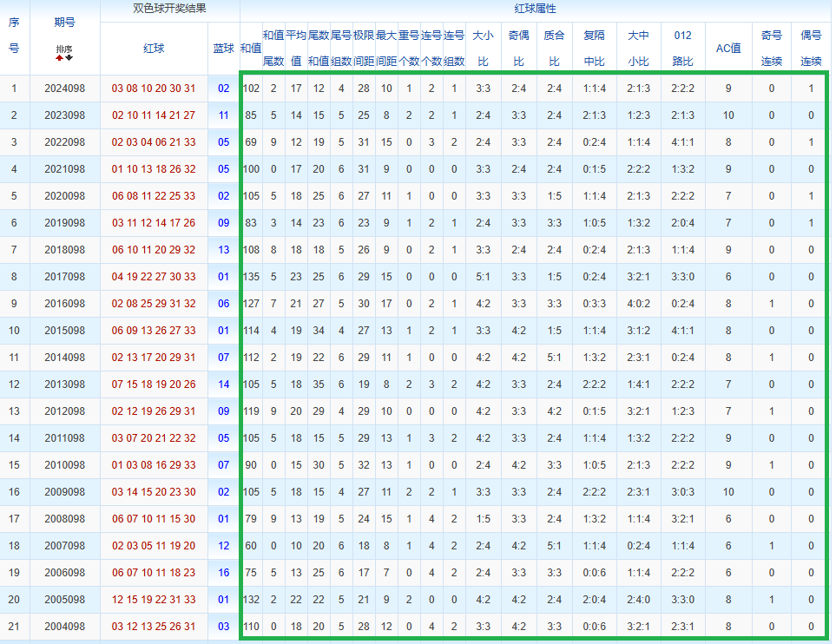
Task: Click the 大小比 column header
Action: 483,49
